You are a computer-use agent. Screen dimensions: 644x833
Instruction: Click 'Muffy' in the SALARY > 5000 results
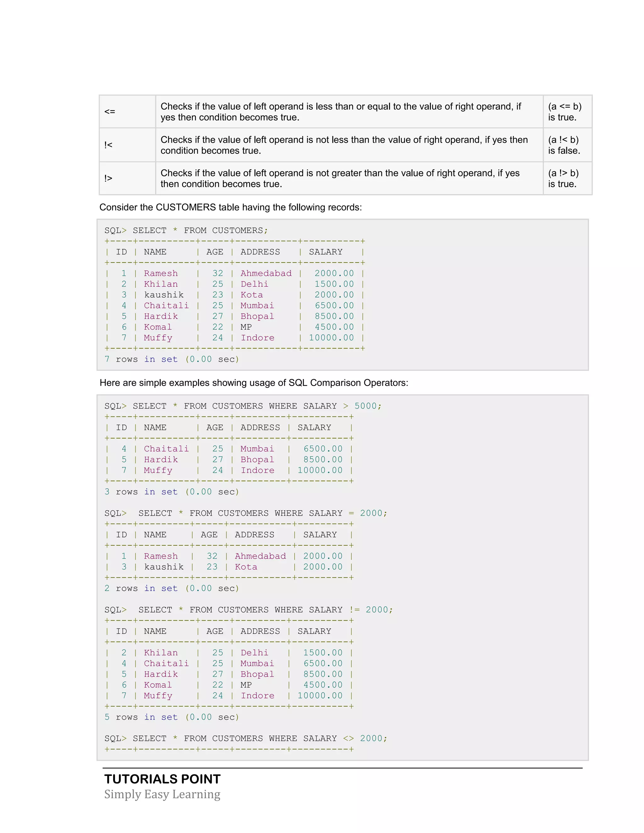point(158,470)
